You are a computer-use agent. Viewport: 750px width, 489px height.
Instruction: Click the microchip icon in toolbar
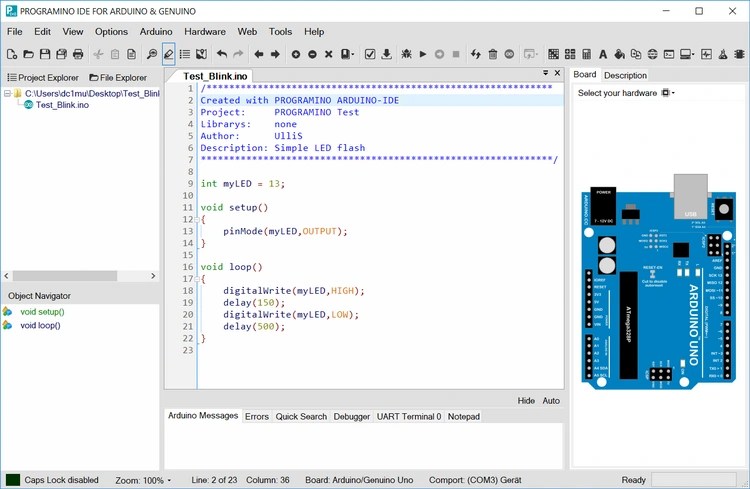point(739,54)
